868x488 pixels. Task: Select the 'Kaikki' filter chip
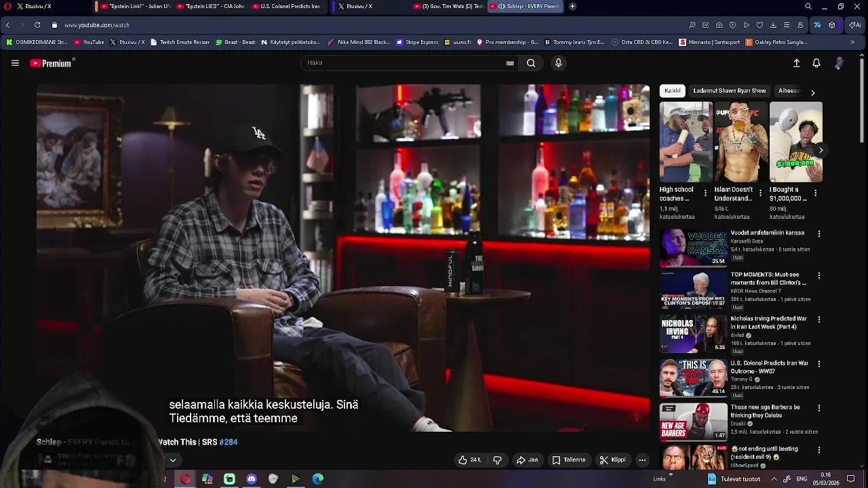coord(673,91)
